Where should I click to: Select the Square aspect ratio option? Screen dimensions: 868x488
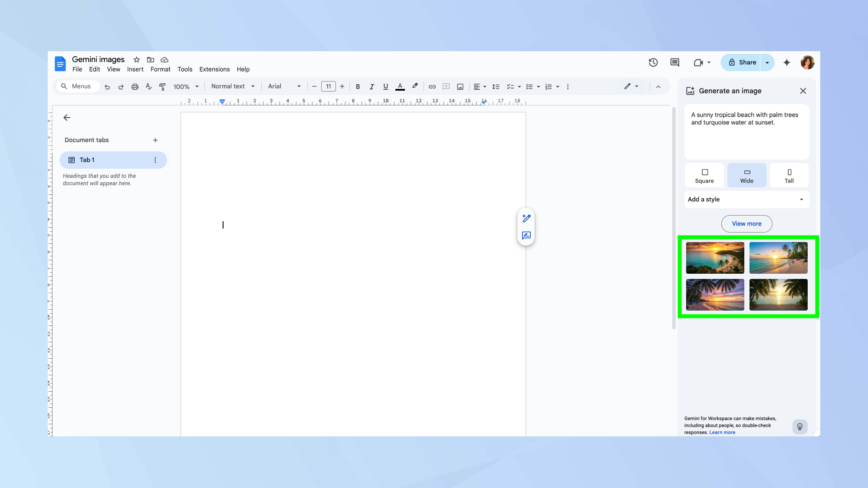(x=704, y=176)
